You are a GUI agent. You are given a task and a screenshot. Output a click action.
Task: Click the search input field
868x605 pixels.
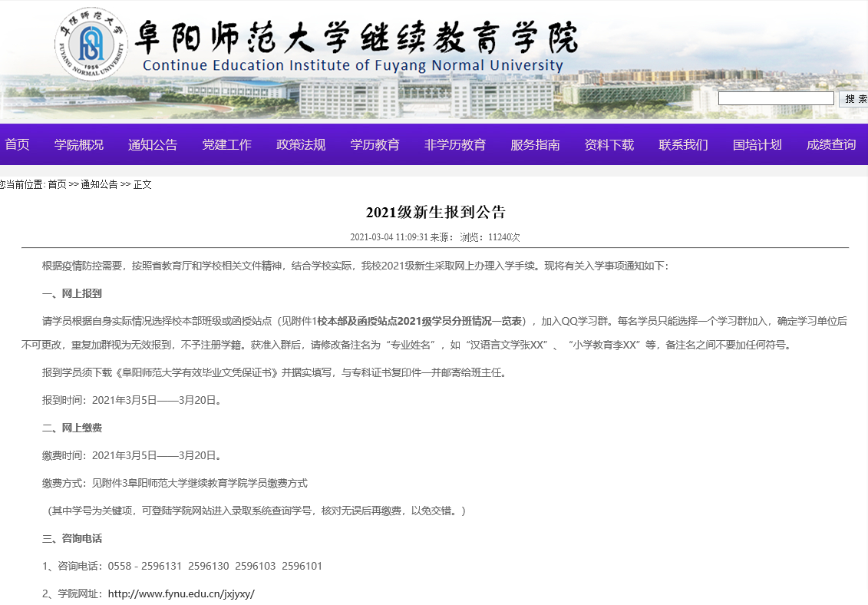[x=776, y=99]
